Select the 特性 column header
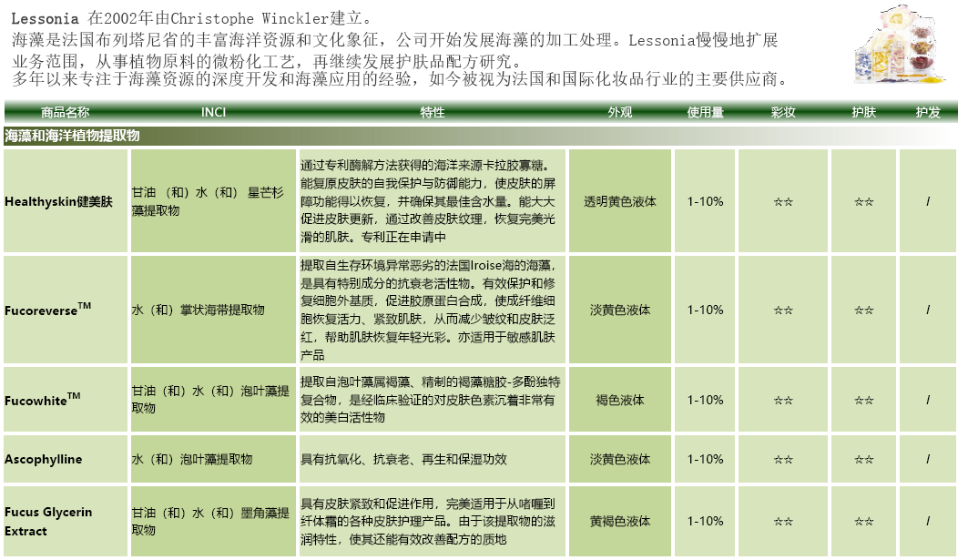 (433, 112)
